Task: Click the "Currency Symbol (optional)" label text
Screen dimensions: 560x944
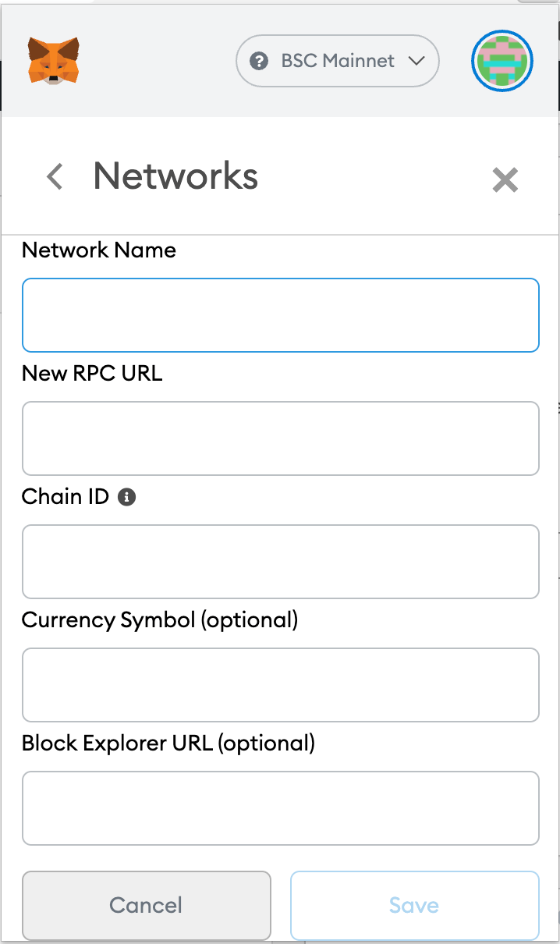Action: pos(160,620)
